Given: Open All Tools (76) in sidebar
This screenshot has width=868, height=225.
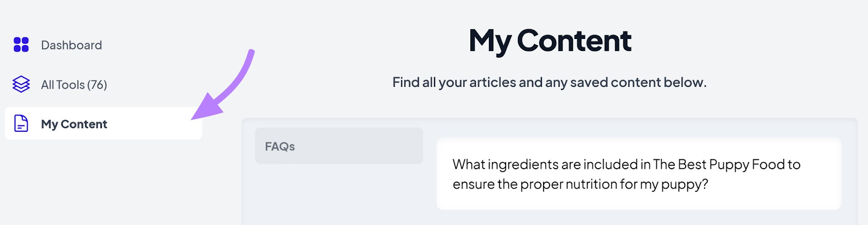Looking at the screenshot, I should tap(74, 85).
